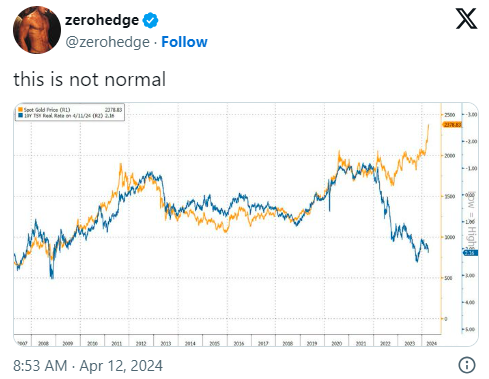
Task: Click the orange 2378.83 price tag on the axis
Action: pyautogui.click(x=452, y=125)
